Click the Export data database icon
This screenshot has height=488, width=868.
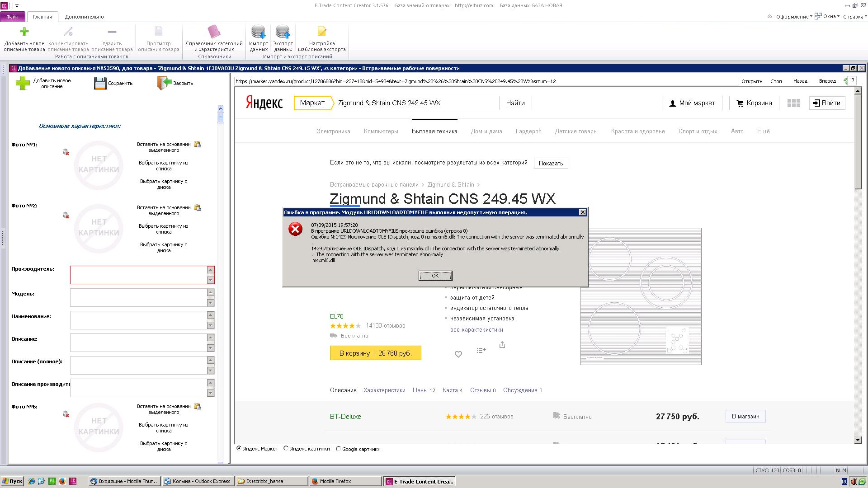point(283,32)
